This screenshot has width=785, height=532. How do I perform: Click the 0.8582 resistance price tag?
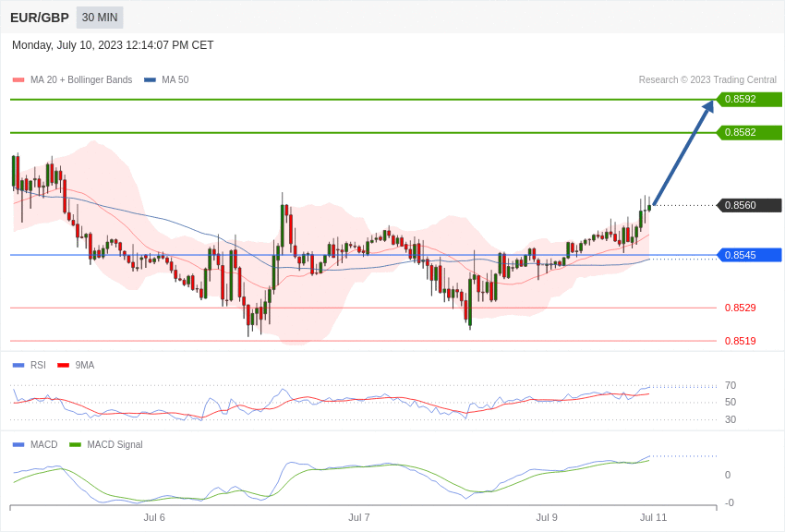[x=750, y=133]
